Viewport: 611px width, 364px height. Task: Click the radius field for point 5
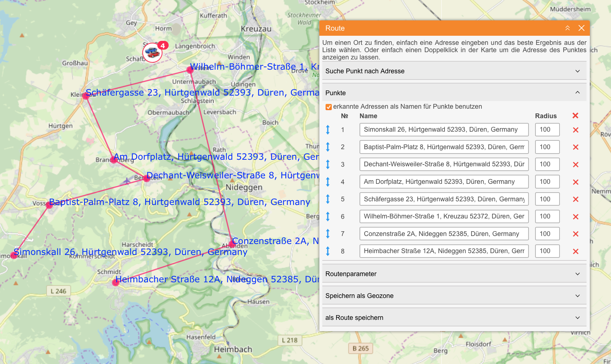point(547,199)
